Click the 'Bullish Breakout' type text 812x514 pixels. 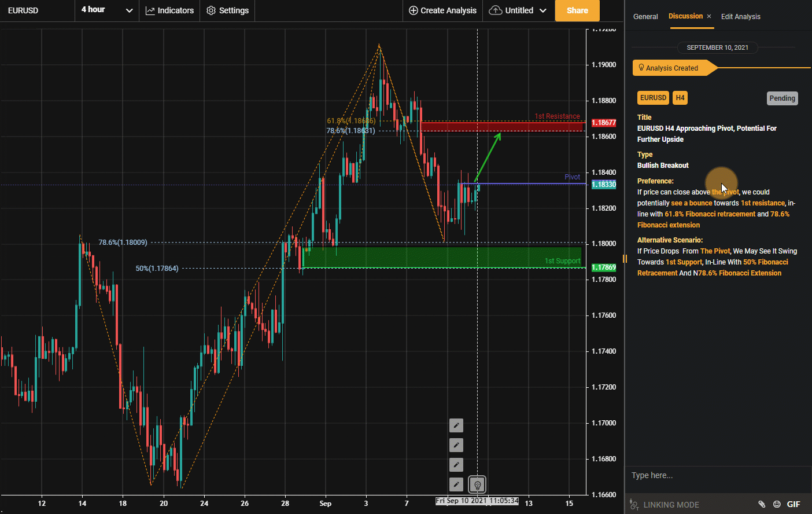663,166
